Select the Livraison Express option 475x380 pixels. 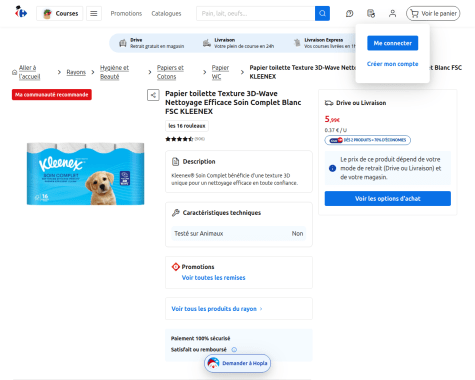[324, 43]
